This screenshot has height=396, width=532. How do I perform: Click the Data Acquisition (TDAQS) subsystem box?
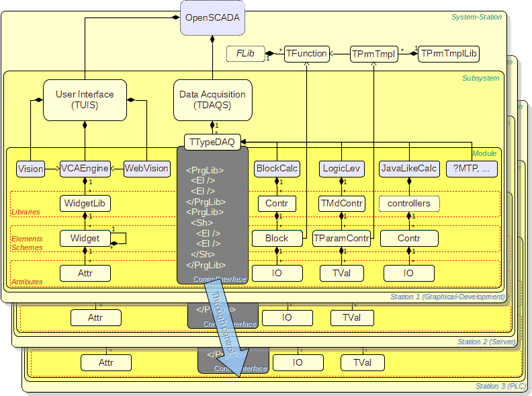212,100
